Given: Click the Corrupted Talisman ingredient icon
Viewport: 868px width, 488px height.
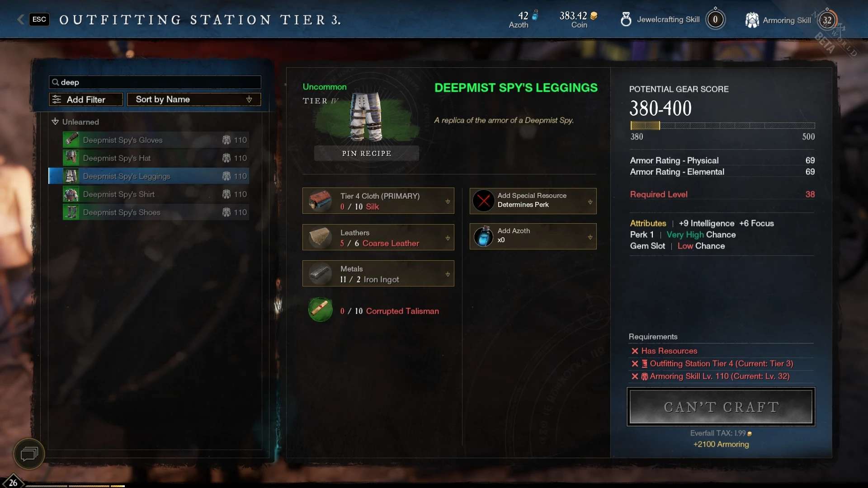Looking at the screenshot, I should (x=320, y=310).
